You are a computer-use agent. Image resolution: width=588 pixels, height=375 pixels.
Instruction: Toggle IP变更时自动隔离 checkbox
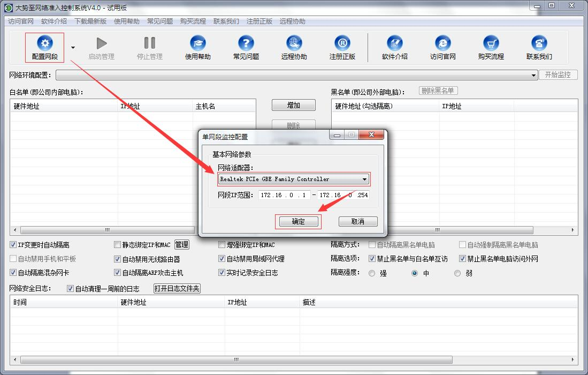pos(13,245)
